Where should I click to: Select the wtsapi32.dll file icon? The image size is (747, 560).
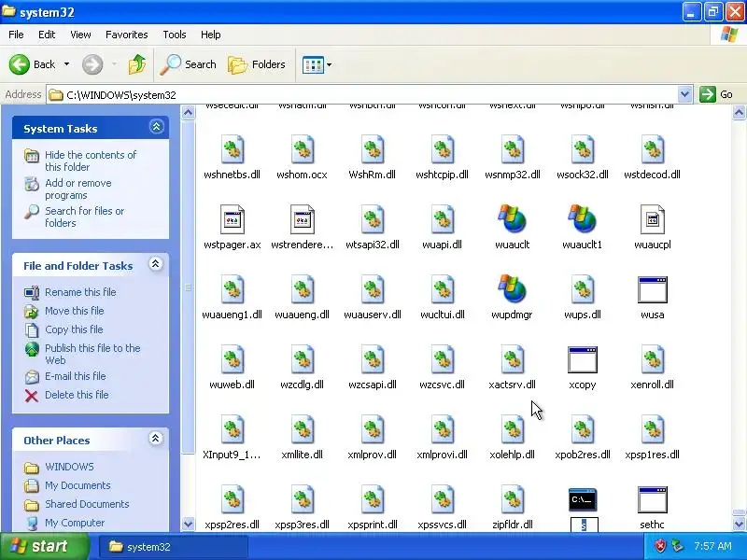pos(372,219)
